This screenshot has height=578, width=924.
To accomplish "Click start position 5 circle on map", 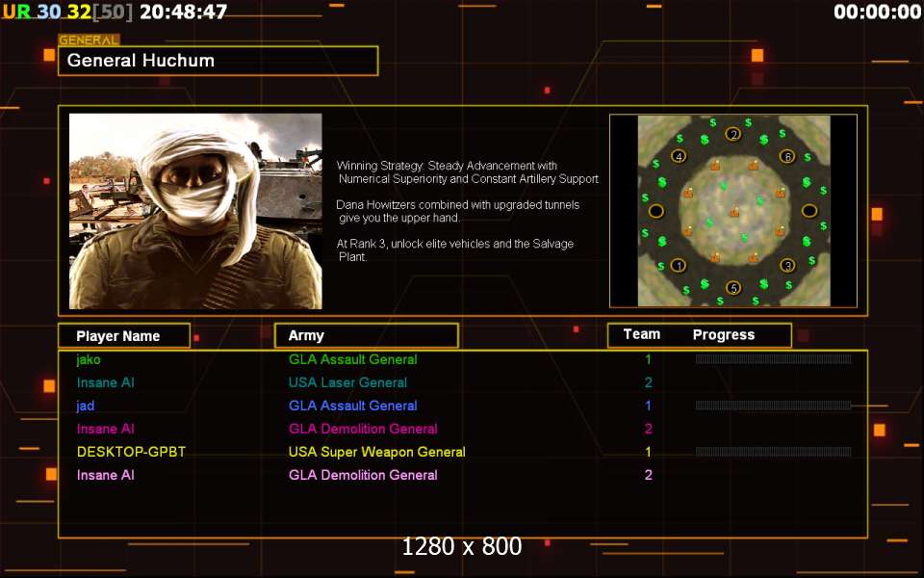I will click(x=733, y=288).
